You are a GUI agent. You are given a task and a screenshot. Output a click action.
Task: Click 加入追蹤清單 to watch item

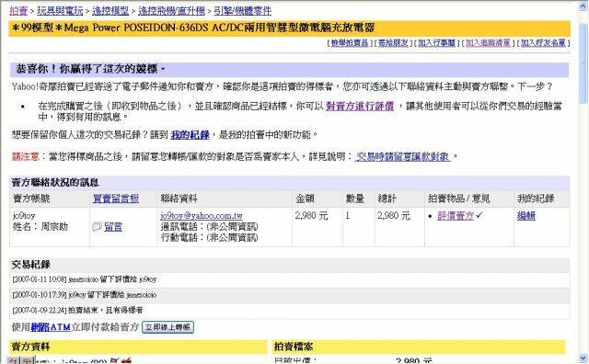coord(488,43)
